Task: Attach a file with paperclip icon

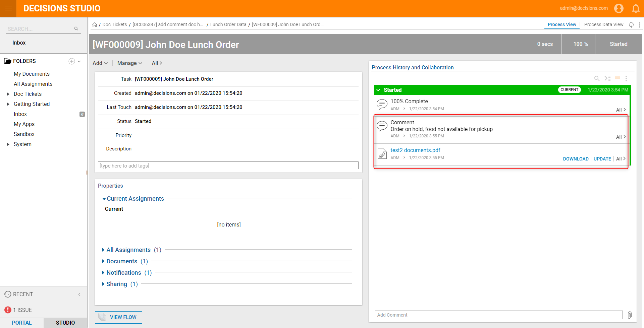Action: point(630,315)
